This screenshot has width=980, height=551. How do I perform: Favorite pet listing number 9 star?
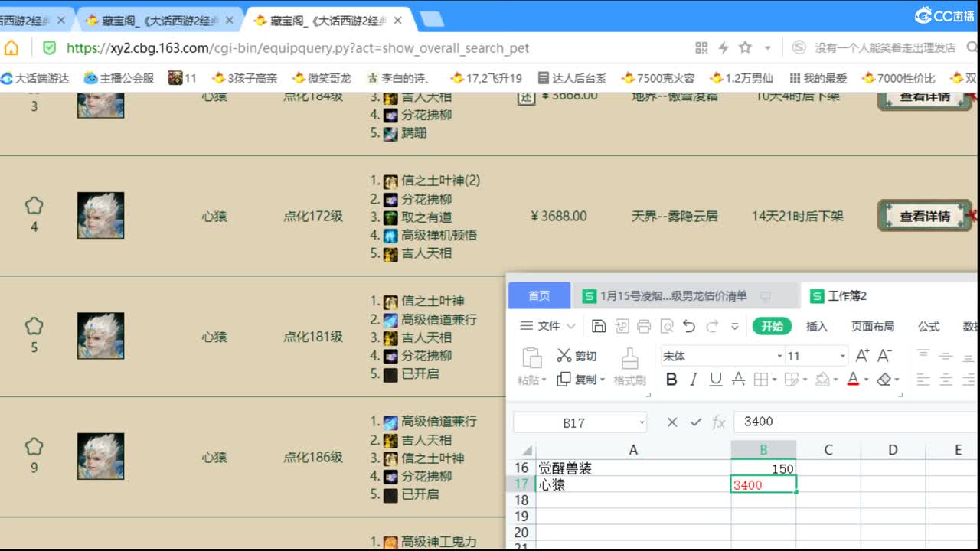[34, 446]
